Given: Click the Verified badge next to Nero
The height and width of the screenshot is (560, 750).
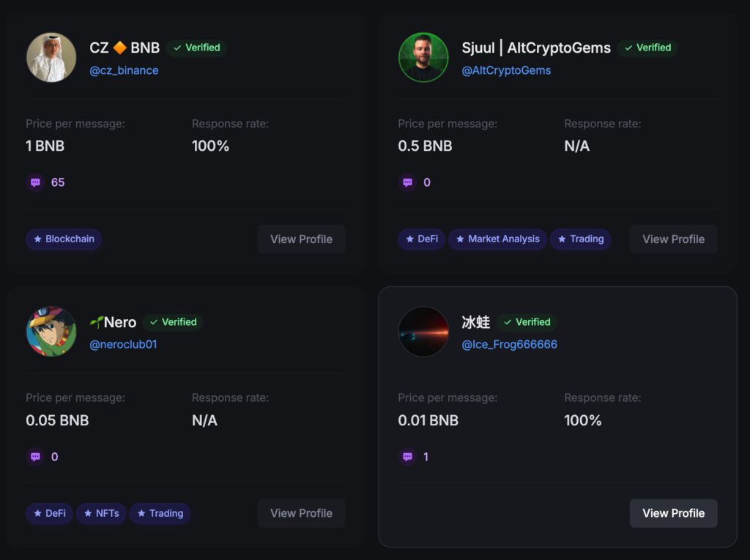Looking at the screenshot, I should coord(173,322).
